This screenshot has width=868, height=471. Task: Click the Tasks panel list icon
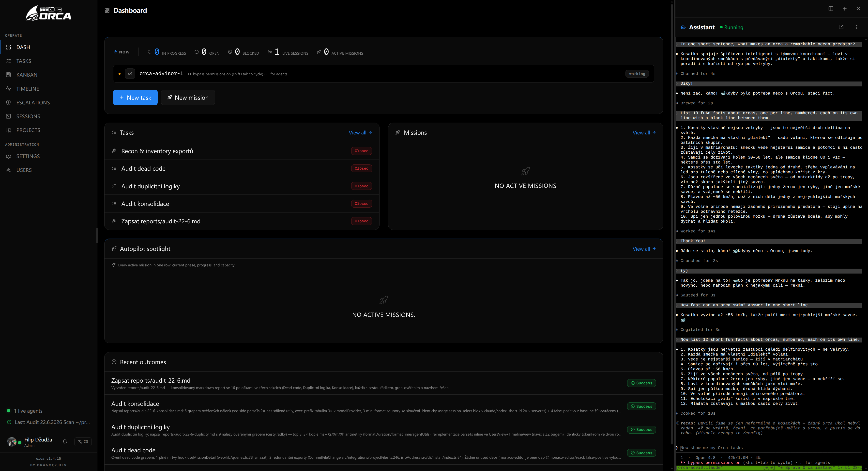click(114, 133)
